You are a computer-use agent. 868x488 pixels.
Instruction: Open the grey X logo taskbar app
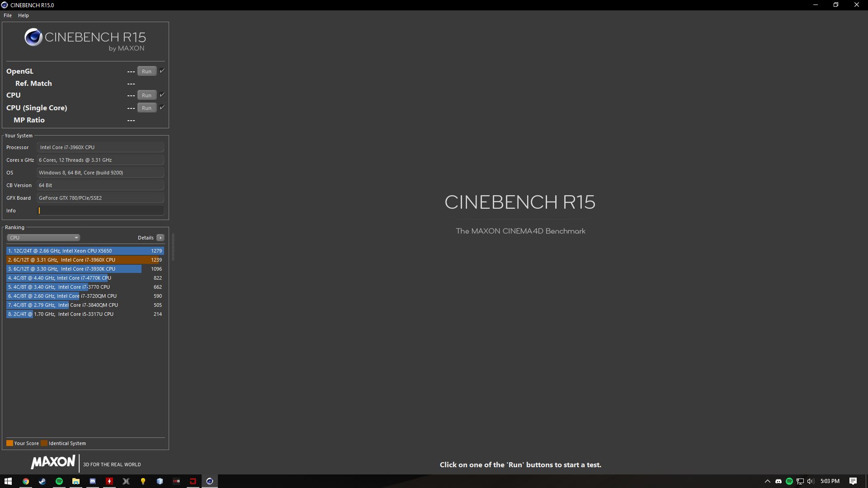tap(126, 481)
